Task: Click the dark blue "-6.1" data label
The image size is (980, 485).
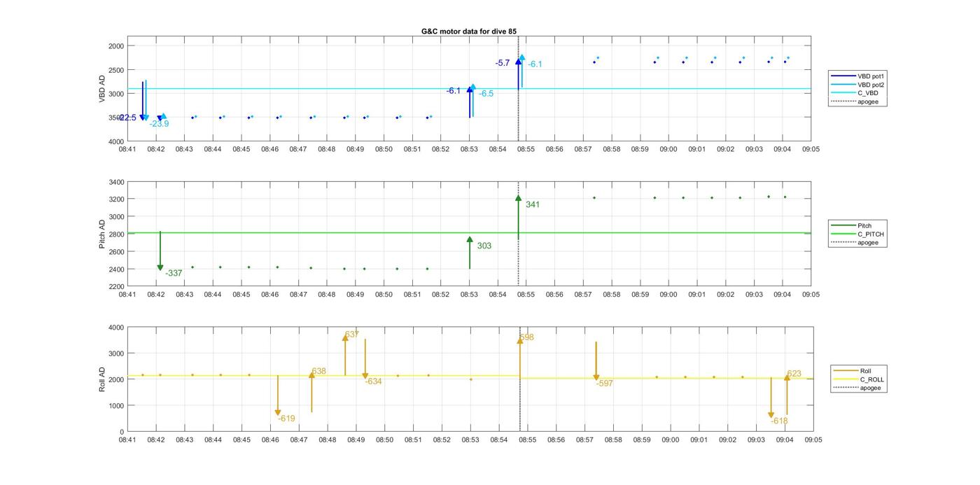Action: [x=454, y=91]
